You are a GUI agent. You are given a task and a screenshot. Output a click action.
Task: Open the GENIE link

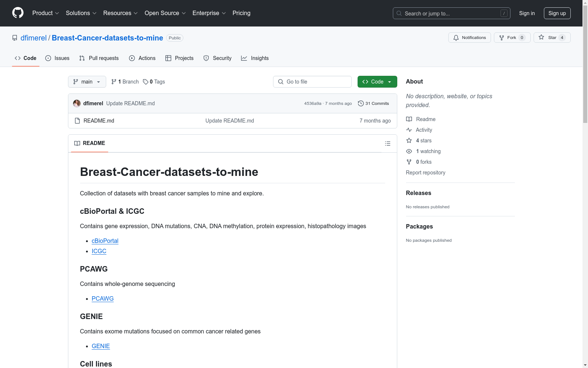tap(101, 346)
